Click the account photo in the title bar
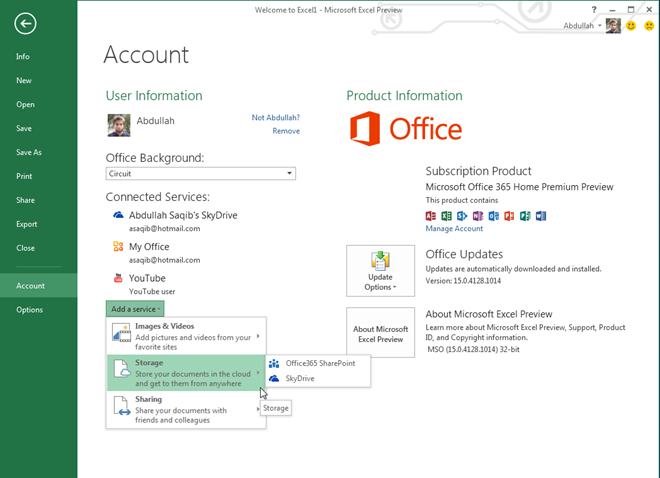This screenshot has height=478, width=660. click(x=613, y=26)
